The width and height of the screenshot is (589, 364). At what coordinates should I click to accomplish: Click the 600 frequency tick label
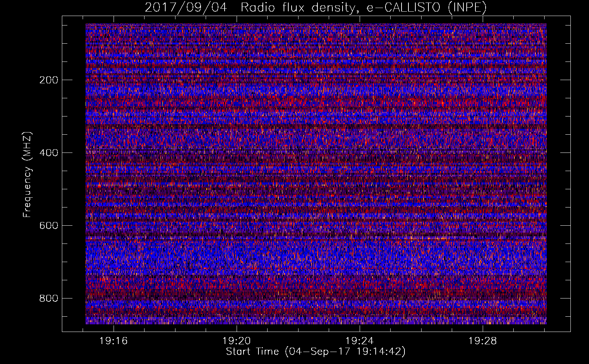click(49, 226)
